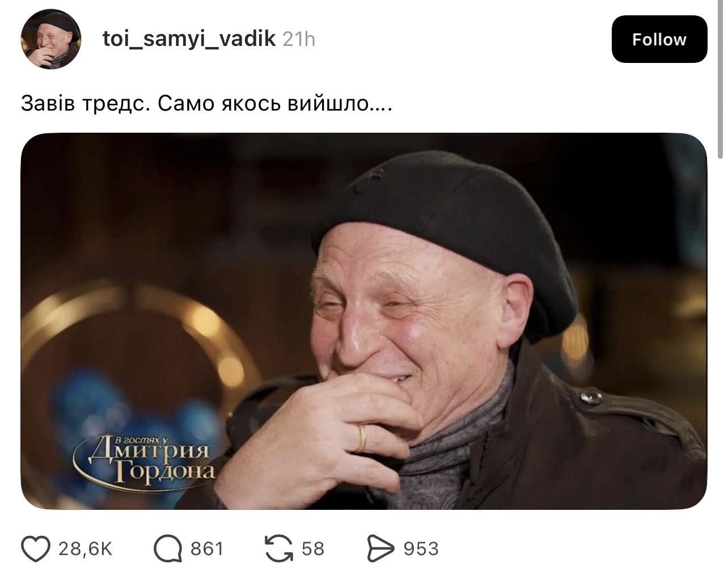
Task: Like the post with the heart icon
Action: pyautogui.click(x=36, y=549)
